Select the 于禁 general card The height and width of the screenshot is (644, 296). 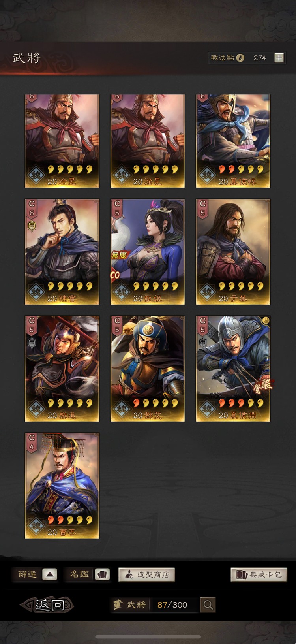click(x=233, y=252)
